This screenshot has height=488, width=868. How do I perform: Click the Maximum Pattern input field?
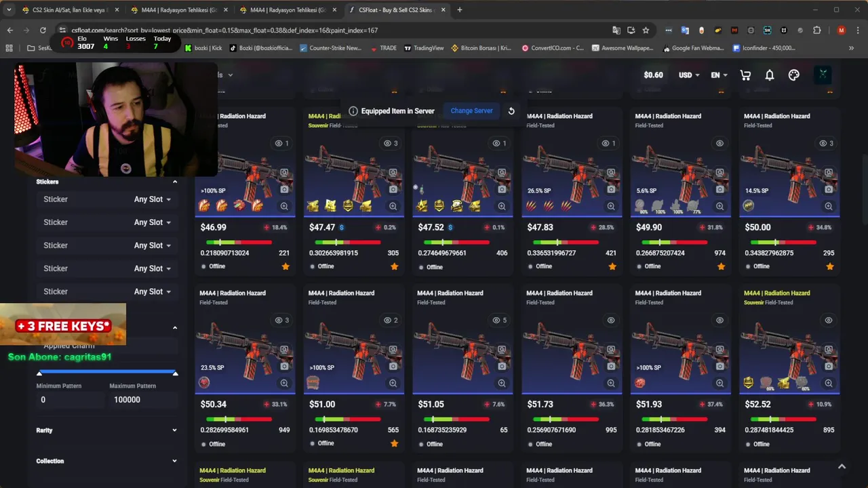pos(143,400)
